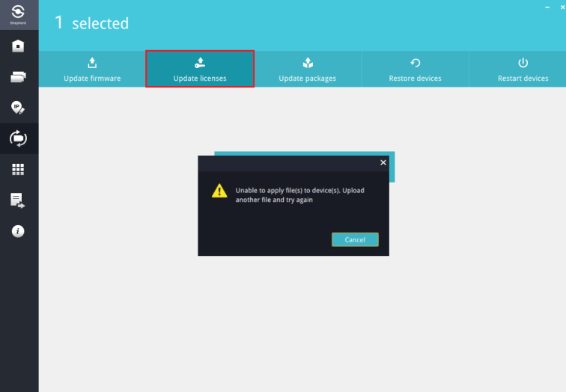566x392 pixels.
Task: Select the Update licenses tab
Action: (200, 70)
